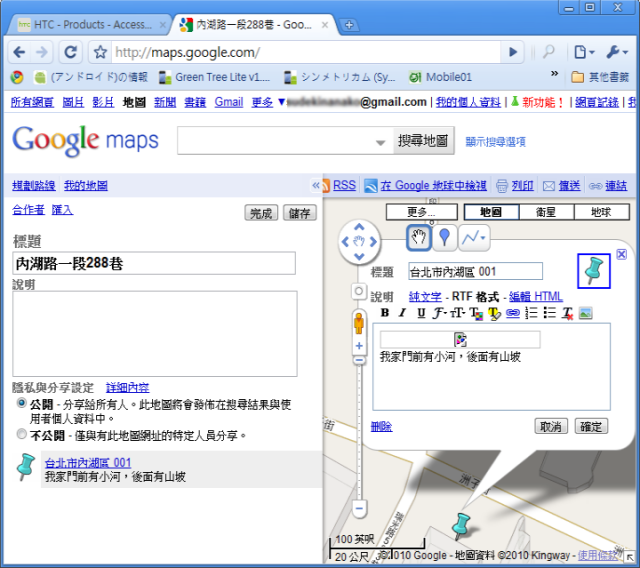Open the 其他書籤 bookmarks folder
640x568 pixels.
pyautogui.click(x=600, y=77)
